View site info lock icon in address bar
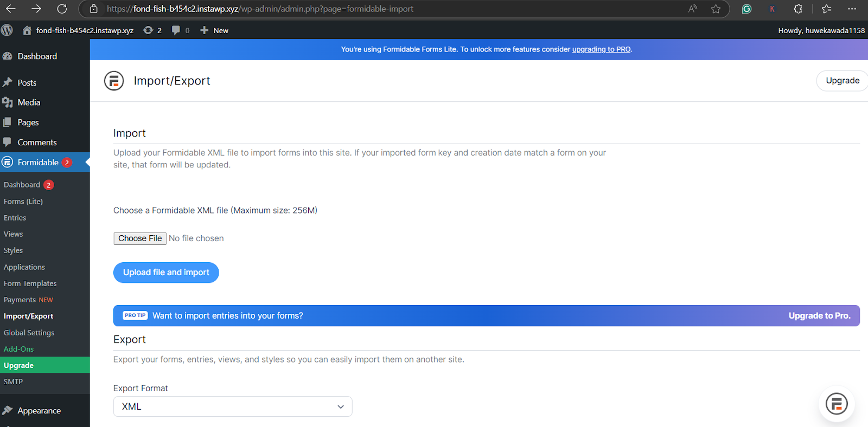 pos(94,9)
